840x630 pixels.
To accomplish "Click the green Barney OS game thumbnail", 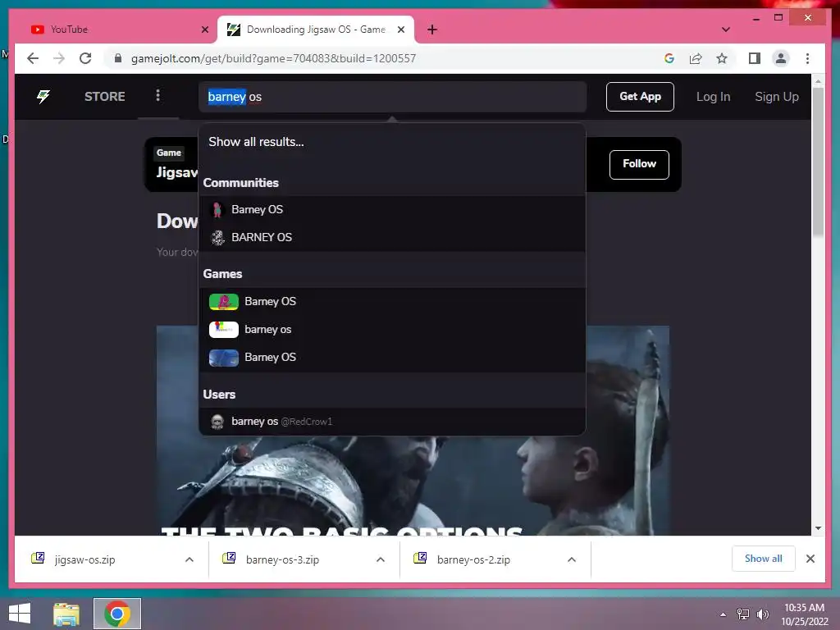I will 223,302.
